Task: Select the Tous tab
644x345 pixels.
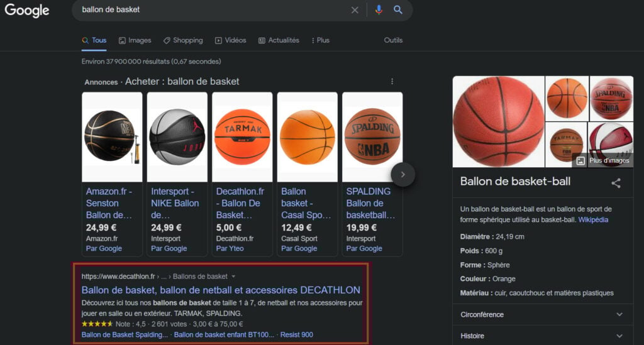Action: click(x=94, y=40)
